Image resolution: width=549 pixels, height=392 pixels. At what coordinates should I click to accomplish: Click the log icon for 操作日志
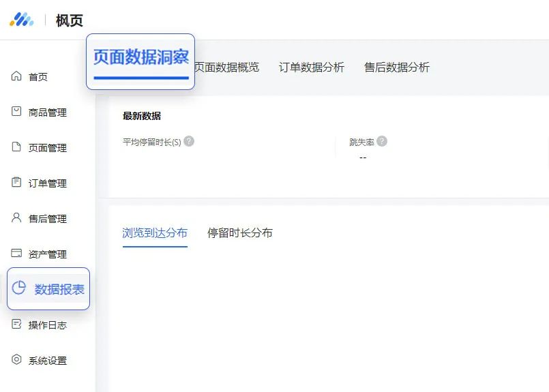pyautogui.click(x=16, y=324)
